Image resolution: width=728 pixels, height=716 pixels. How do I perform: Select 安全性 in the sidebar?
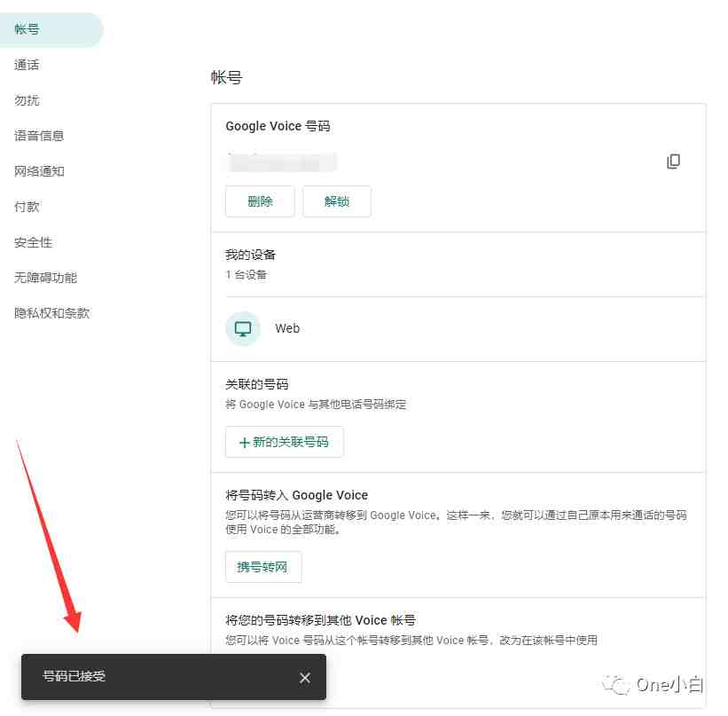[33, 242]
